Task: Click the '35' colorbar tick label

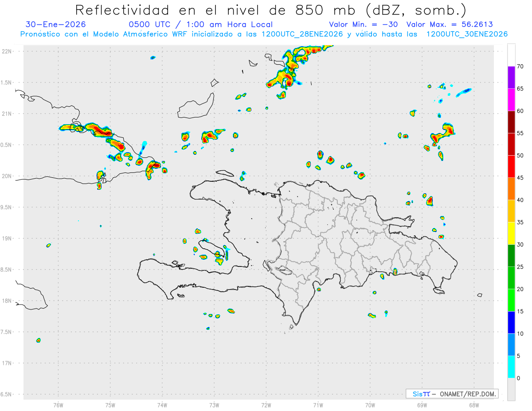Action: point(520,222)
